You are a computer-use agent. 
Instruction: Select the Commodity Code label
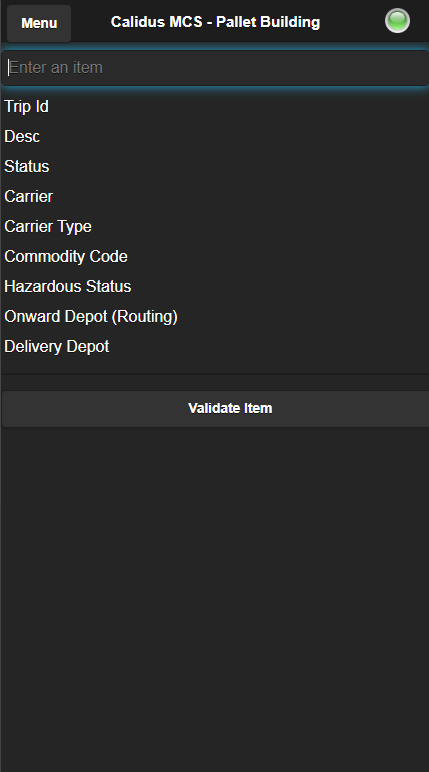pyautogui.click(x=66, y=257)
